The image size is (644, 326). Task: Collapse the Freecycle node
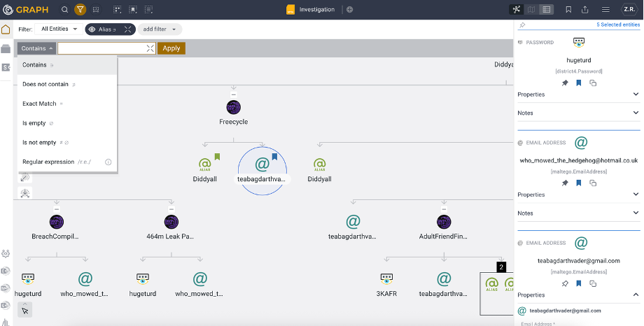coord(233,95)
